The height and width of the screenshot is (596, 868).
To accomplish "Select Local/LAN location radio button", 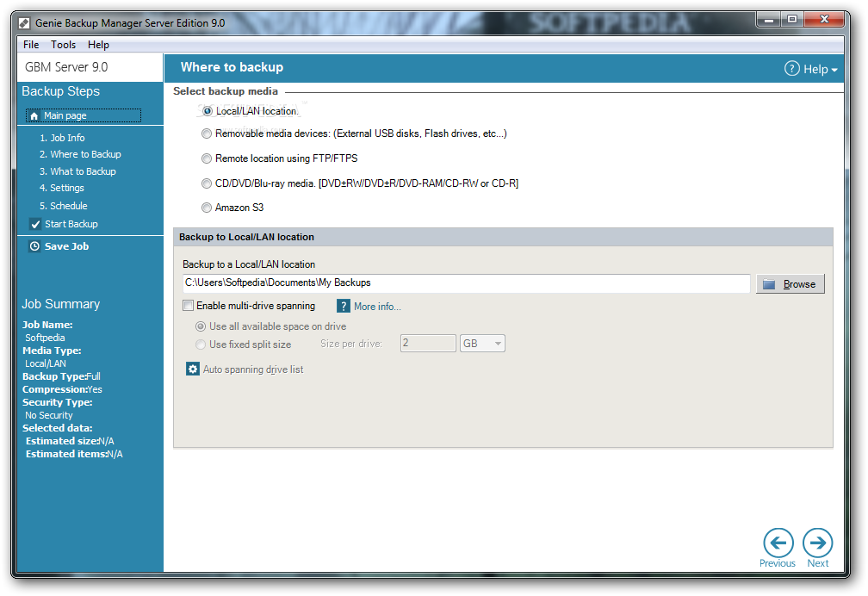I will click(207, 111).
